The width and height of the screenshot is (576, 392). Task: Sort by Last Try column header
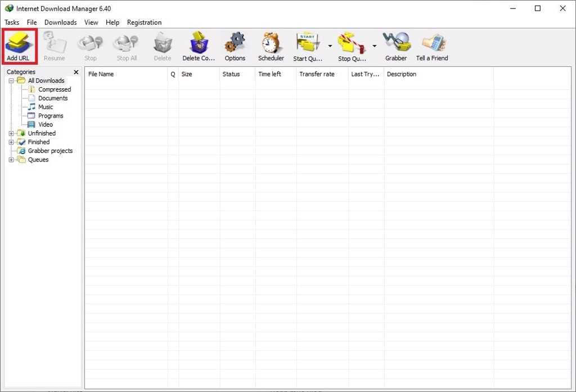[366, 74]
